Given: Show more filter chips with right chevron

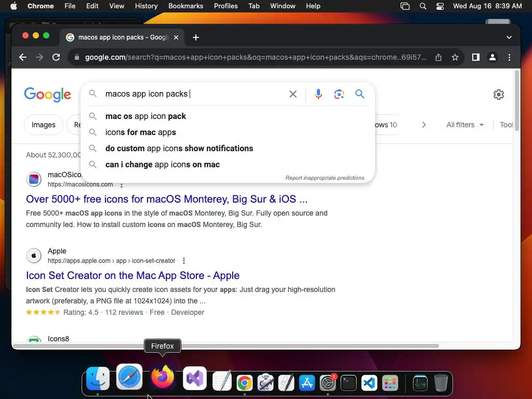Looking at the screenshot, I should (424, 125).
